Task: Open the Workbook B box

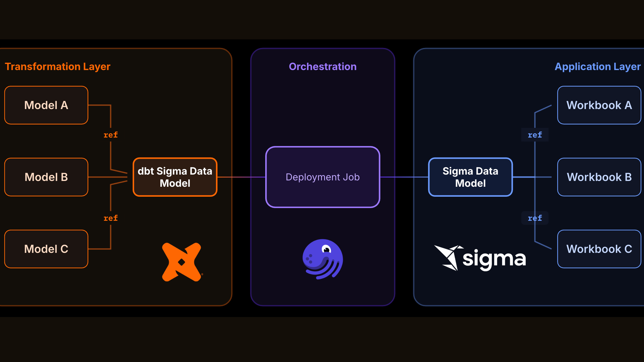Action: (599, 177)
